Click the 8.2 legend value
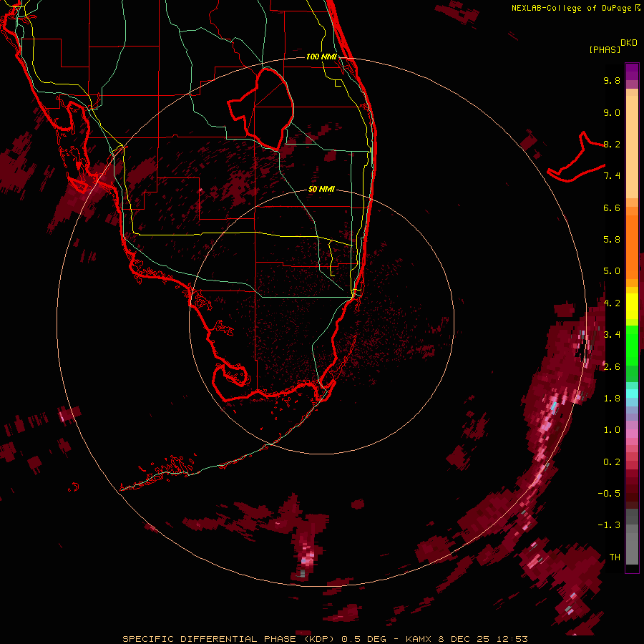 tap(612, 144)
